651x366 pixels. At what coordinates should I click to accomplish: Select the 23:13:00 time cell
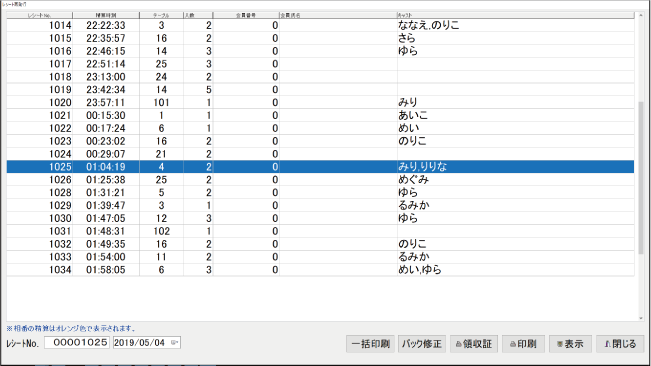pos(106,77)
